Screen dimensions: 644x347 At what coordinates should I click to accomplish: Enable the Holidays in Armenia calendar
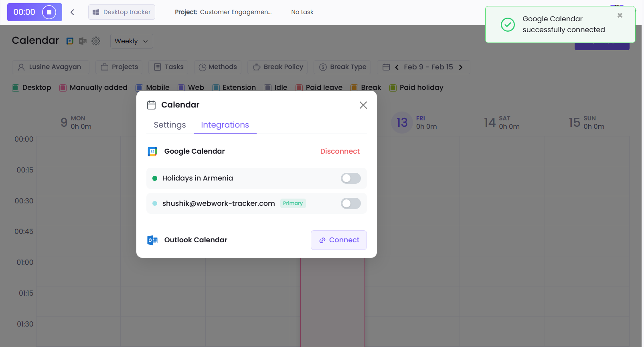tap(350, 179)
